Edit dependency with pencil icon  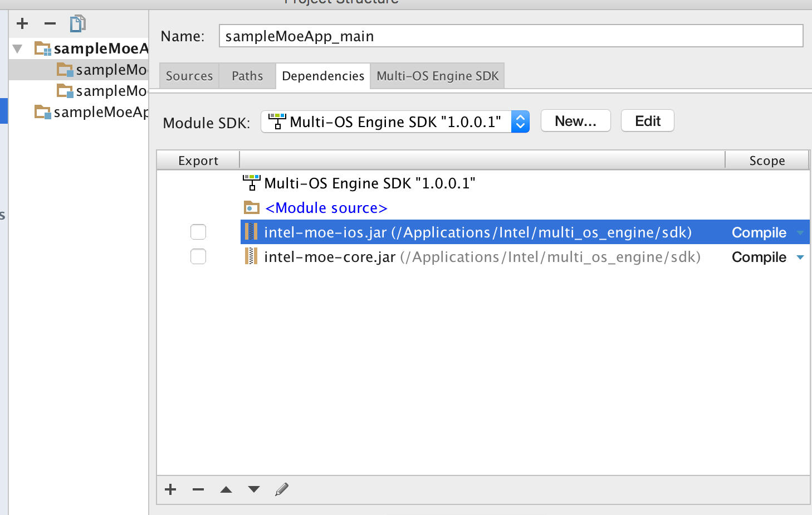tap(282, 489)
